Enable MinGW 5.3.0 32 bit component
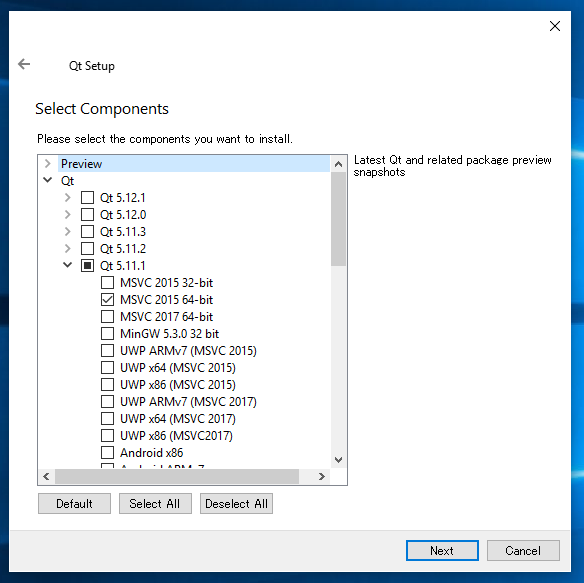Viewport: 584px width, 583px height. [107, 333]
